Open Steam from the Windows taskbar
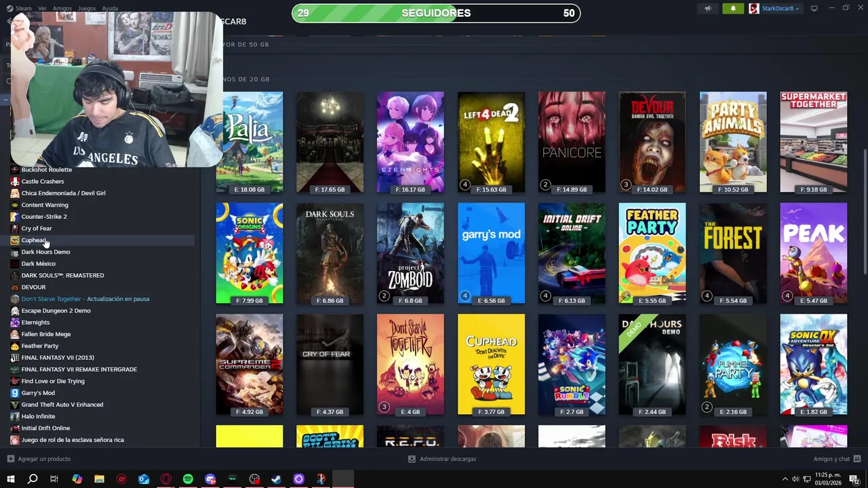This screenshot has height=488, width=868. (x=277, y=479)
